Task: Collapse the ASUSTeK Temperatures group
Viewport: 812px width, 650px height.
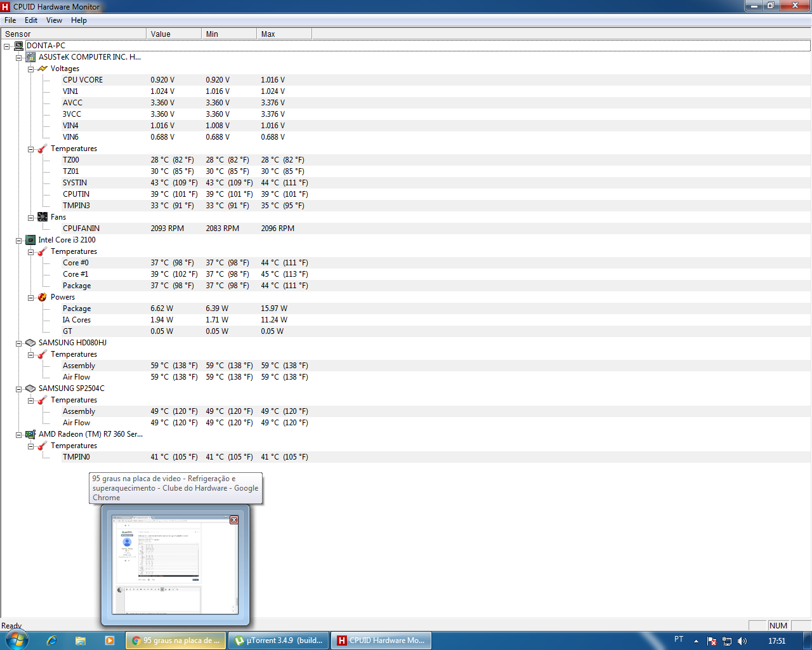Action: (30, 149)
